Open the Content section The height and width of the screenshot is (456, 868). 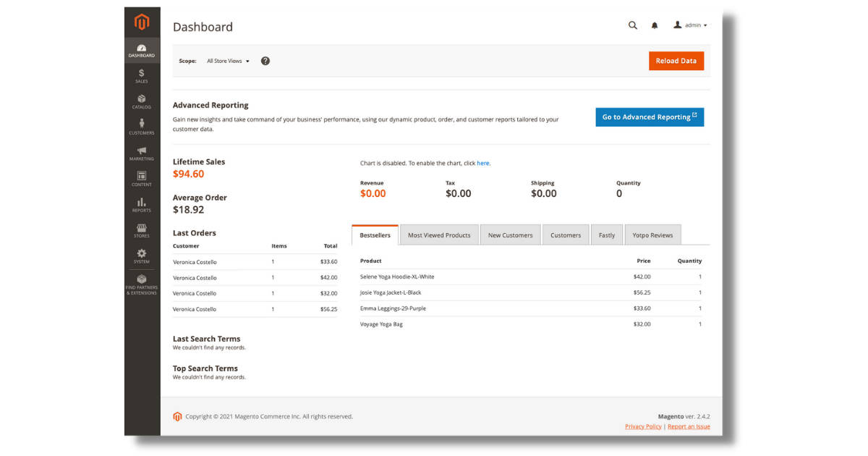coord(141,178)
